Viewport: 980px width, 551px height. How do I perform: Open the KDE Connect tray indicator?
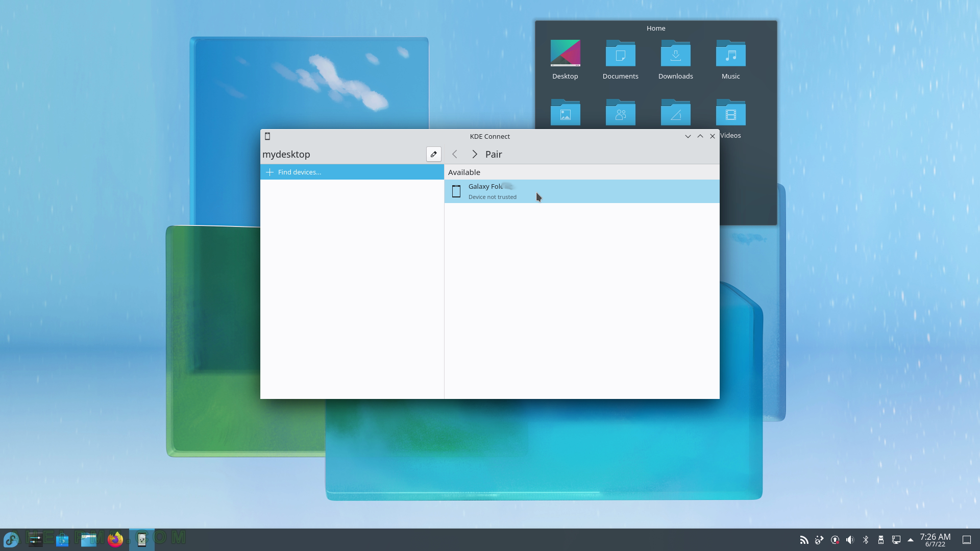819,540
